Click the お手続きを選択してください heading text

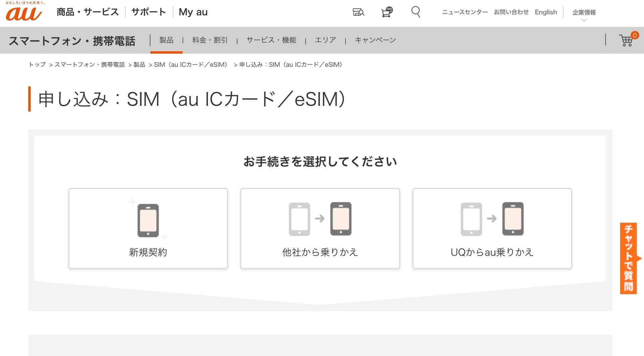click(x=320, y=162)
